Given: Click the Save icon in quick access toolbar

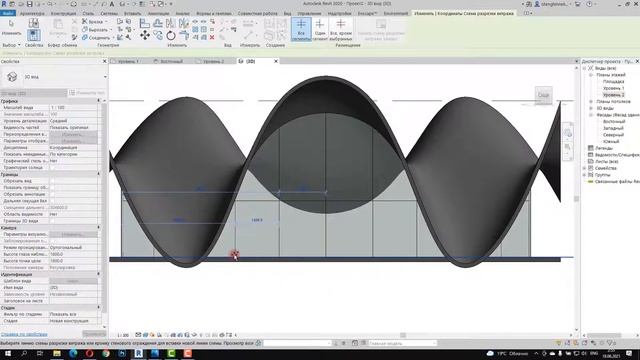Looking at the screenshot, I should (x=29, y=4).
